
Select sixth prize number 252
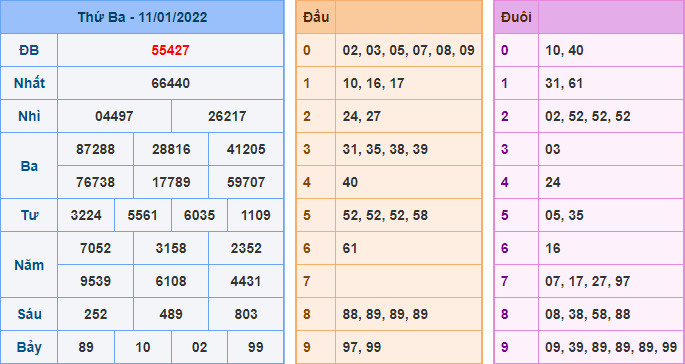pyautogui.click(x=95, y=314)
